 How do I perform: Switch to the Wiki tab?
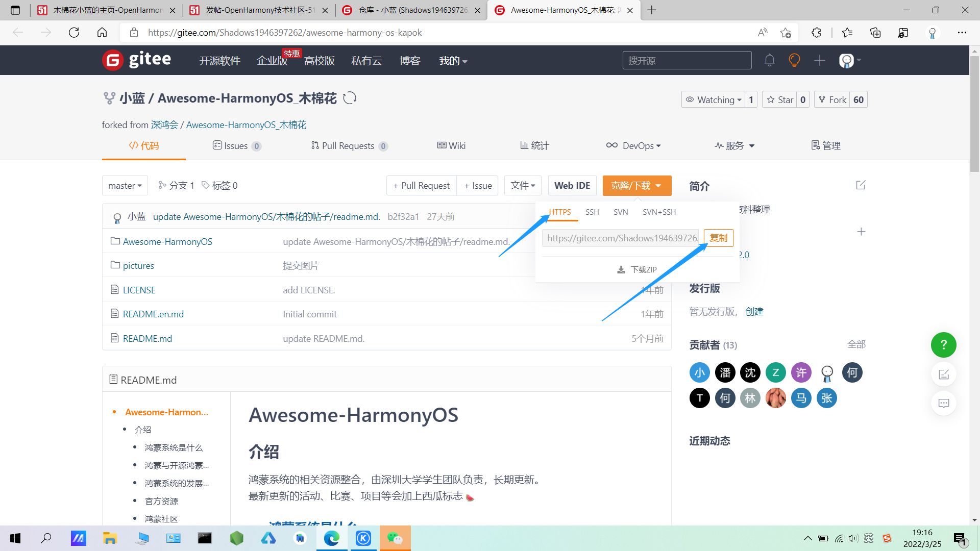(451, 146)
